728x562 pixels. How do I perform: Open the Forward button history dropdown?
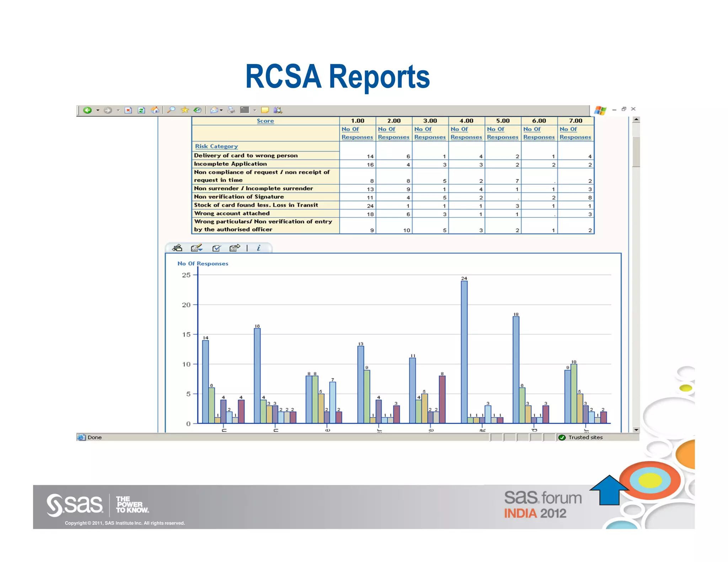coord(118,110)
